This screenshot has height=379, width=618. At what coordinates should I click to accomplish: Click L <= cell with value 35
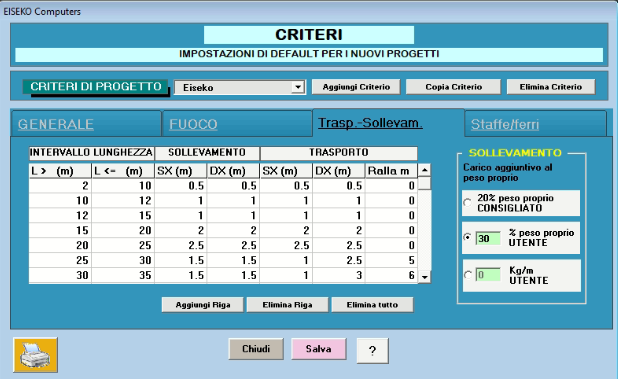123,275
